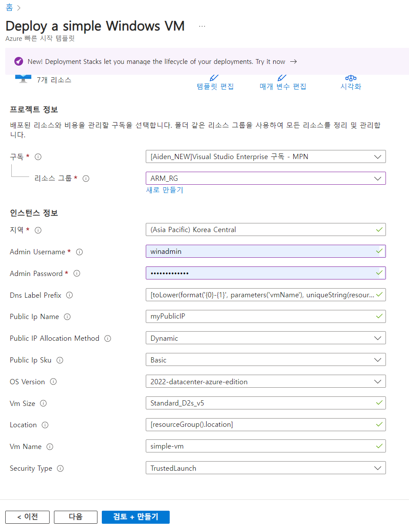Open the Public IP Allocation Method dropdown
The height and width of the screenshot is (532, 409).
tap(266, 338)
